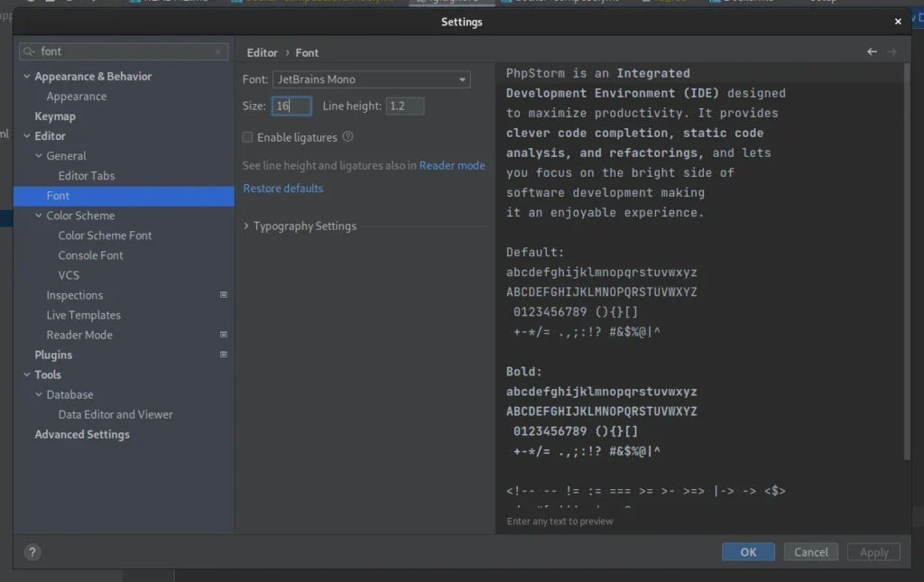Click the indicator icon next to Inspections
The height and width of the screenshot is (582, 924).
222,295
